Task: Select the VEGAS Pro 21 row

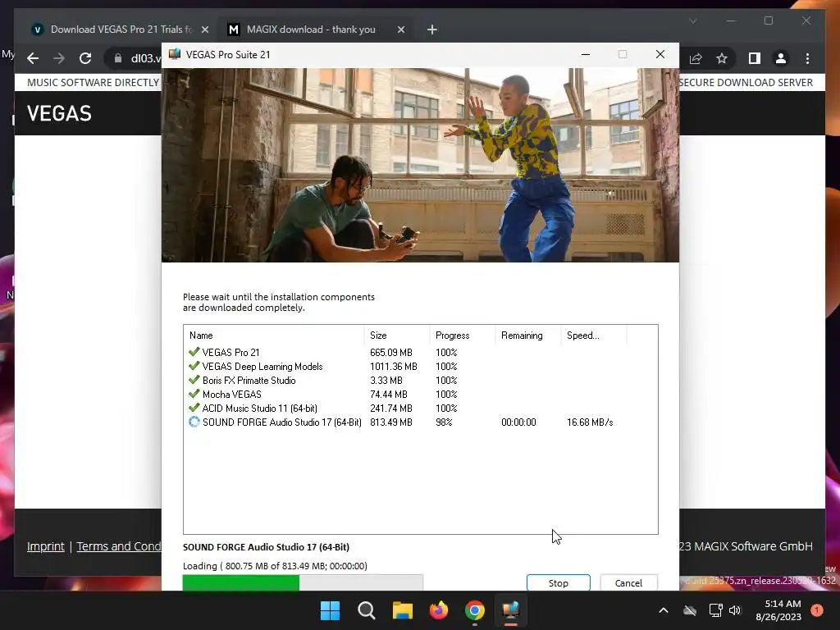Action: coord(421,353)
